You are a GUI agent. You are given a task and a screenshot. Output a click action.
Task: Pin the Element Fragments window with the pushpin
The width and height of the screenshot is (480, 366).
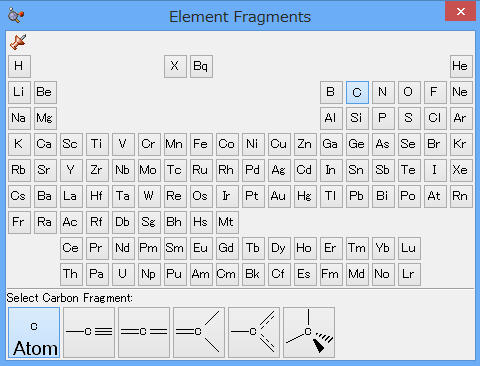click(x=18, y=42)
